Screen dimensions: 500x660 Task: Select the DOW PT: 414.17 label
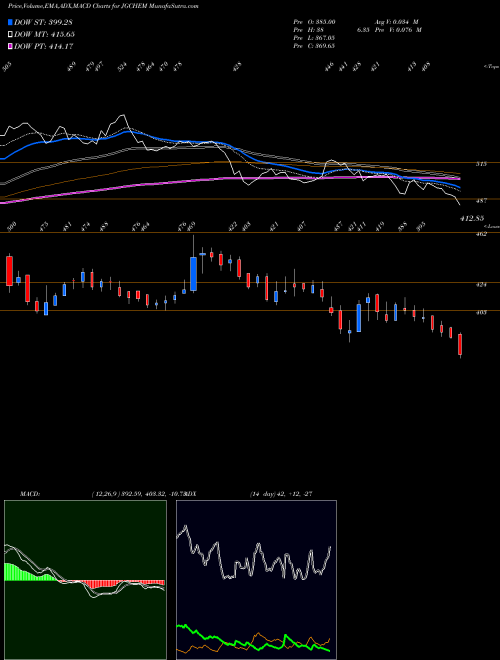click(x=44, y=47)
